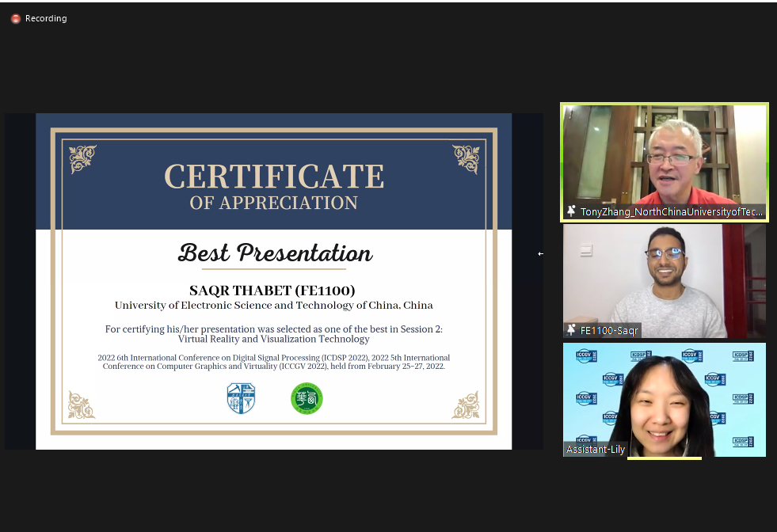This screenshot has width=777, height=532.
Task: Click the FE1100-Saqr name label
Action: pyautogui.click(x=609, y=330)
